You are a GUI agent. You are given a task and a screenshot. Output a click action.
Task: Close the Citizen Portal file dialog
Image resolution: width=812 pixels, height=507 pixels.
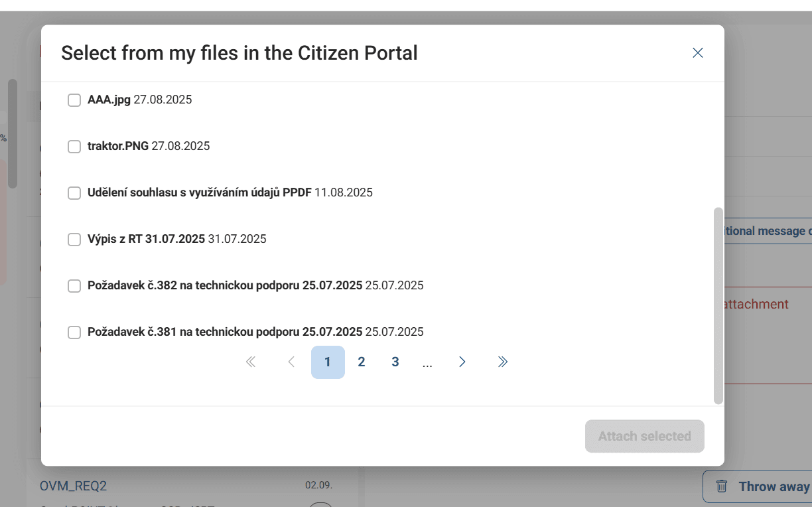(x=697, y=53)
